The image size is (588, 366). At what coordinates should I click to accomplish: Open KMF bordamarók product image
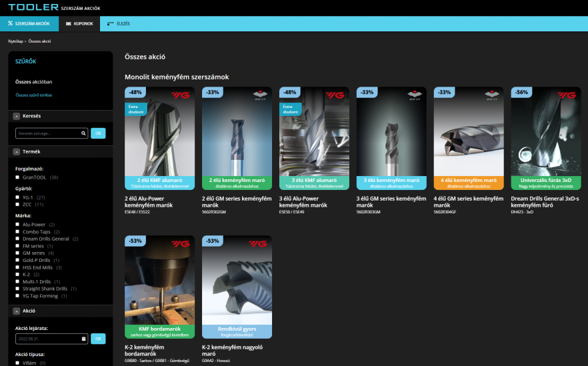pyautogui.click(x=160, y=287)
